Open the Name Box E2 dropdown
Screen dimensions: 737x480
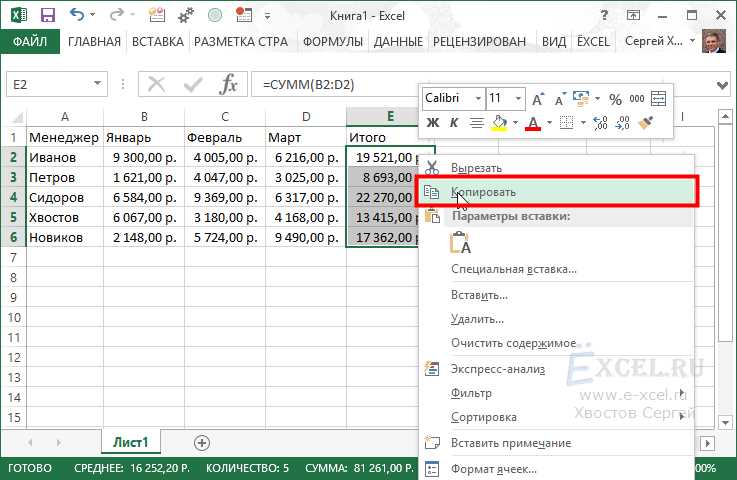tap(97, 84)
